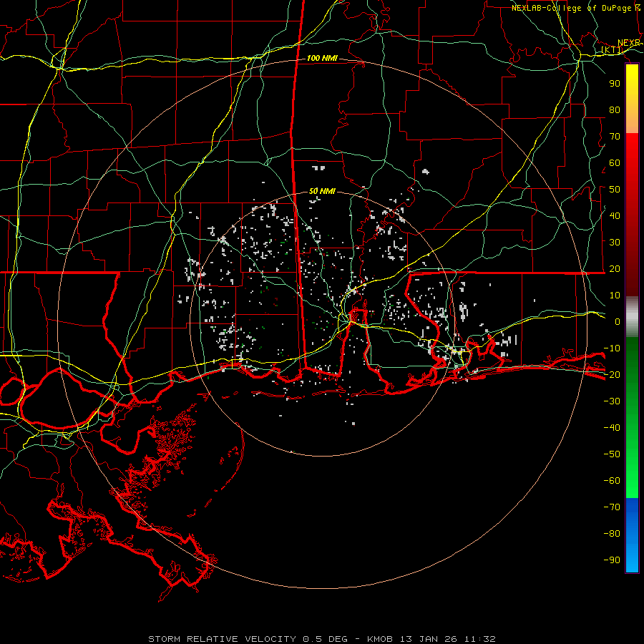The height and width of the screenshot is (644, 644).
Task: Select the -10 knot scale label
Action: (x=612, y=348)
